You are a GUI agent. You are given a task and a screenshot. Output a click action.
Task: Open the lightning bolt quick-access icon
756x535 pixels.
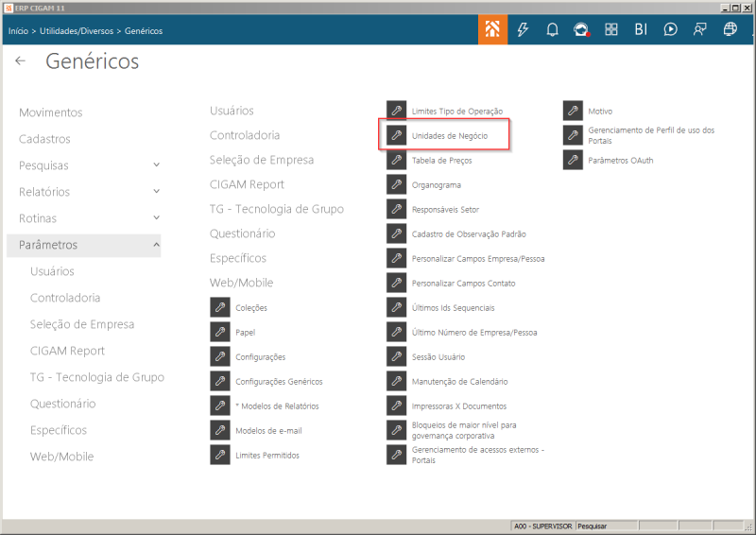(x=523, y=30)
